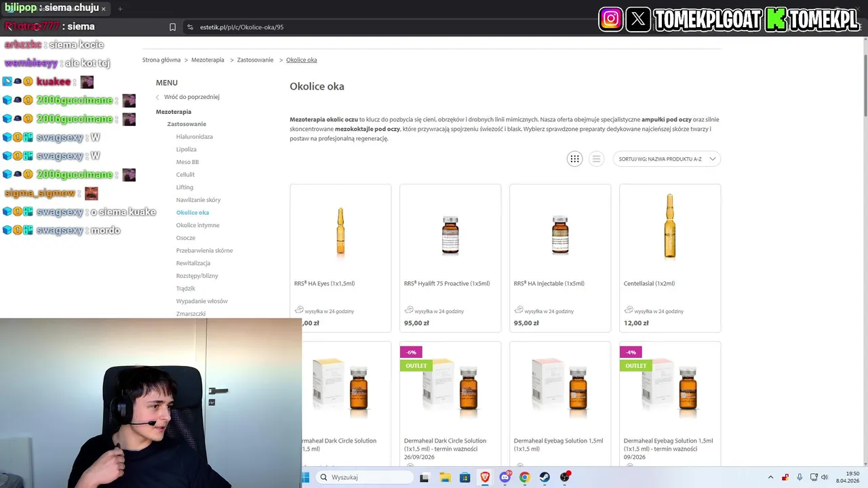868x488 pixels.
Task: Select Zastosowanie in side menu
Action: 186,124
